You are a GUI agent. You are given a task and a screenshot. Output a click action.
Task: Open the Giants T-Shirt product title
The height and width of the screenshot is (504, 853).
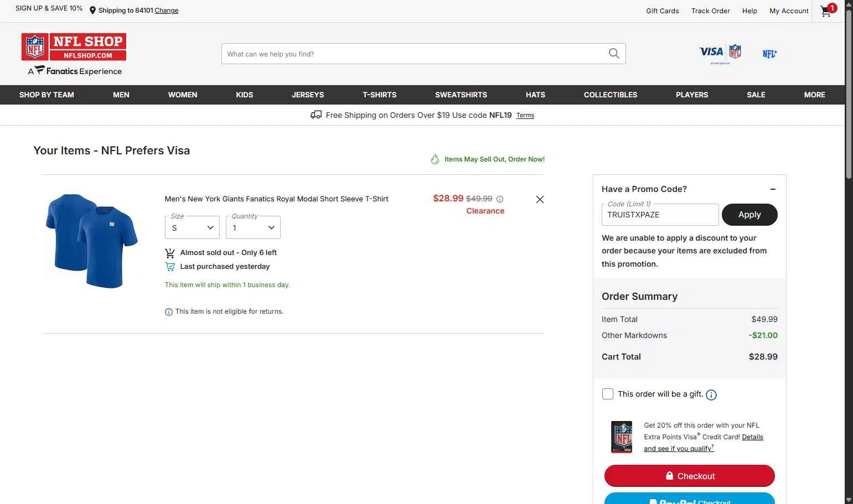point(276,199)
